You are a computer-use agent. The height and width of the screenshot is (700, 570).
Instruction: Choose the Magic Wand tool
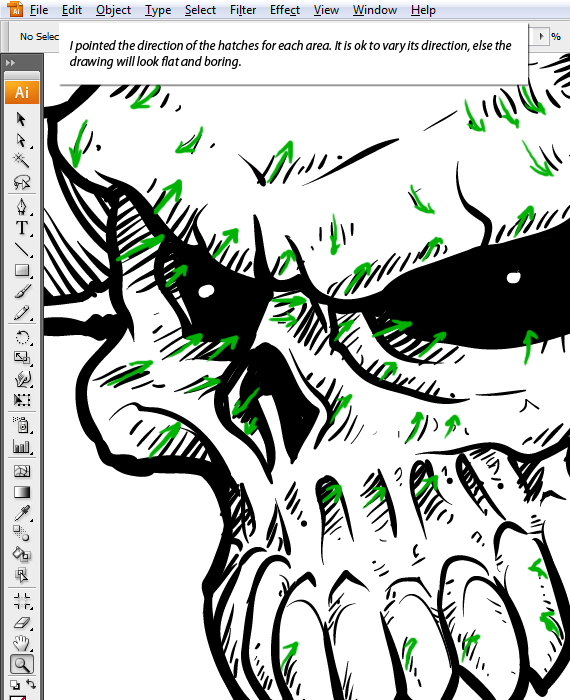(21, 160)
